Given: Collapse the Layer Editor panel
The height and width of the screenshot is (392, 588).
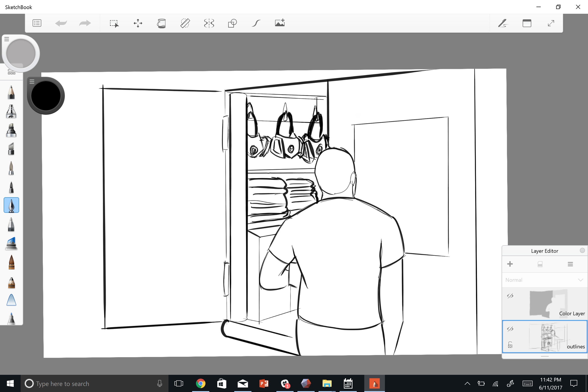Looking at the screenshot, I should coord(582,250).
